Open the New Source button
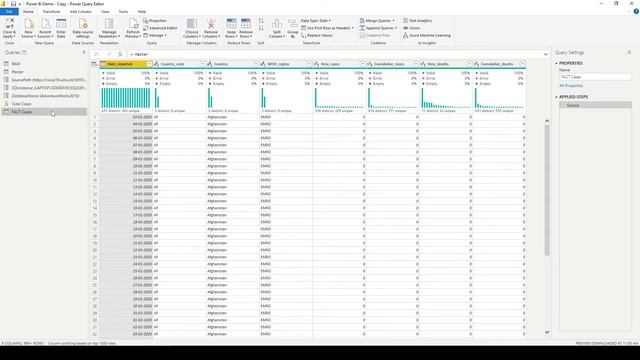Image resolution: width=640 pixels, height=360 pixels. (28, 29)
